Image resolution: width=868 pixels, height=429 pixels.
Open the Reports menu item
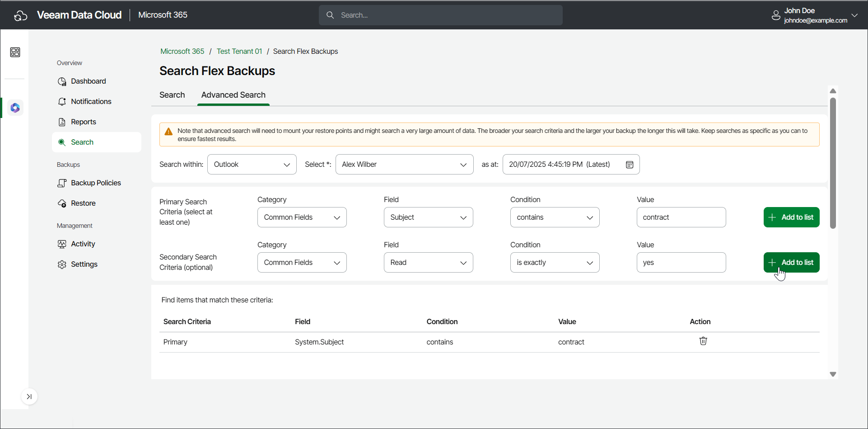pyautogui.click(x=97, y=122)
